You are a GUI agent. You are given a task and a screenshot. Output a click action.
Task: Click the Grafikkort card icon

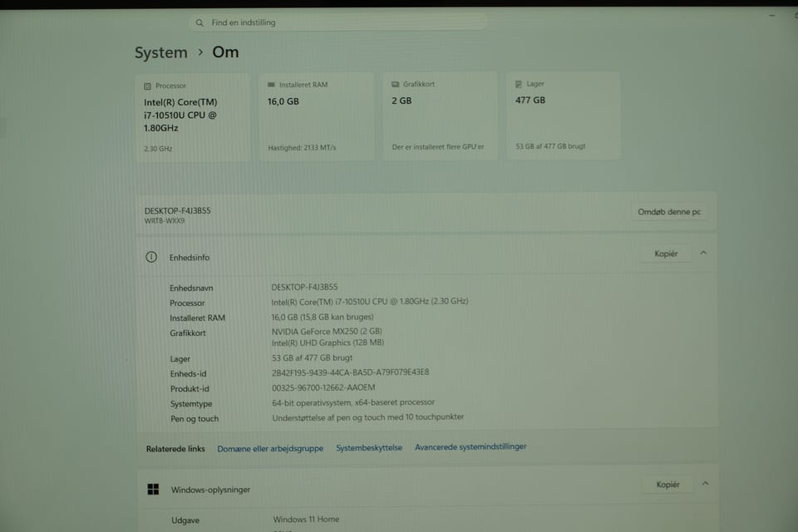pyautogui.click(x=395, y=85)
